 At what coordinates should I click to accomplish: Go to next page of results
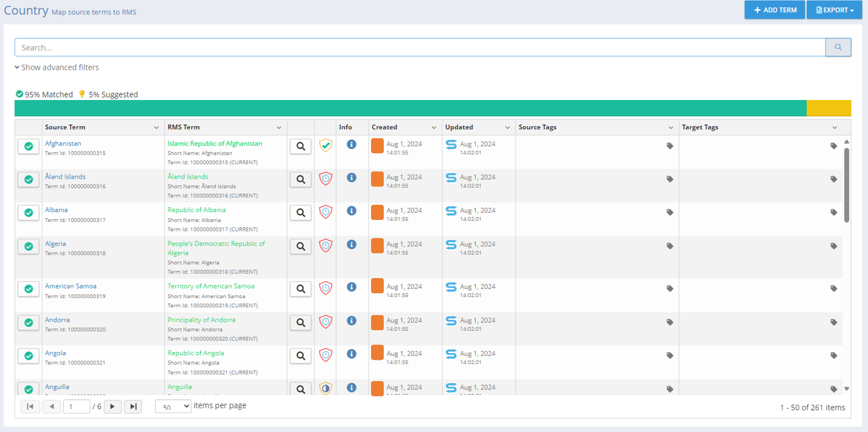[113, 407]
